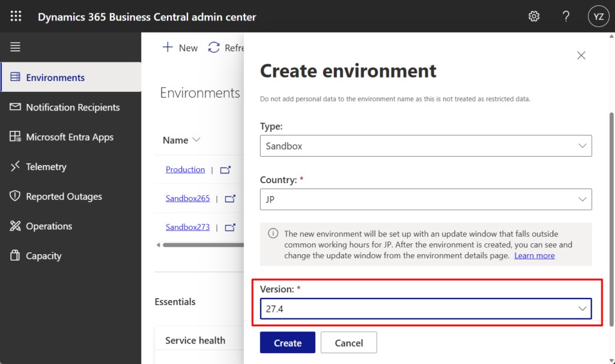
Task: Open the app launcher waffle icon
Action: pos(16,16)
